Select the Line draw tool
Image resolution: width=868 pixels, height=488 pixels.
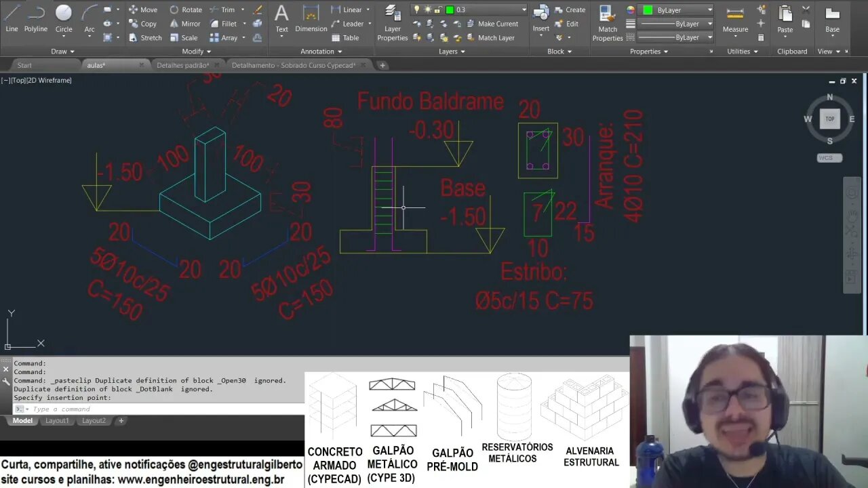pos(12,18)
